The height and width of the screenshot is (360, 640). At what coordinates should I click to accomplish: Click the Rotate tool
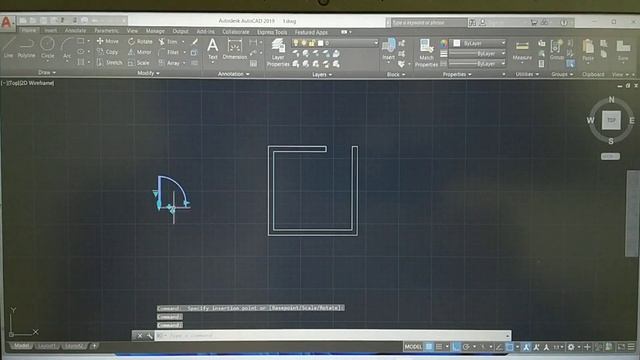tap(140, 41)
